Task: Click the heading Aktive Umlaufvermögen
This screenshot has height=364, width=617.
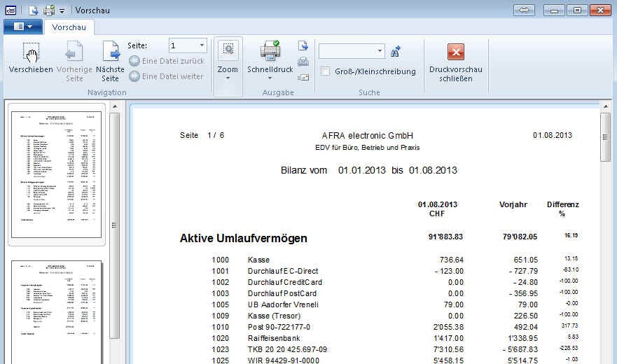Action: tap(244, 238)
